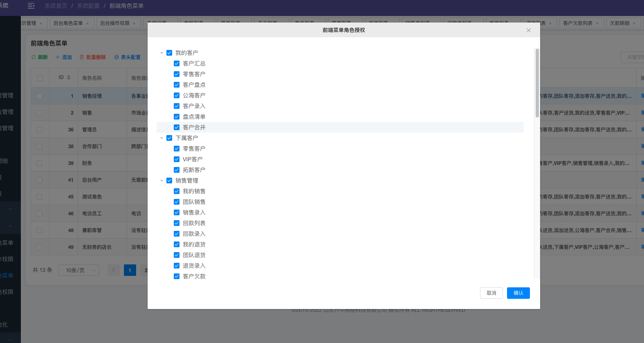Collapse 销售管理 tree node

click(x=162, y=181)
